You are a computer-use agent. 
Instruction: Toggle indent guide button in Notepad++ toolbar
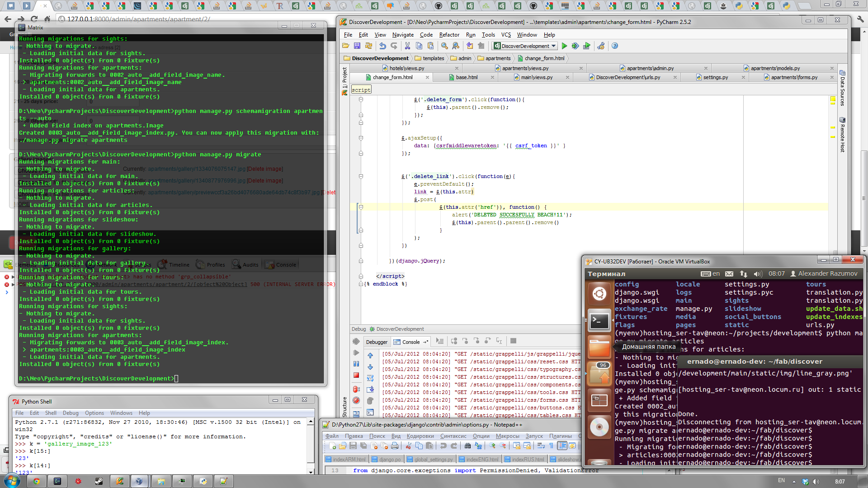pyautogui.click(x=562, y=446)
